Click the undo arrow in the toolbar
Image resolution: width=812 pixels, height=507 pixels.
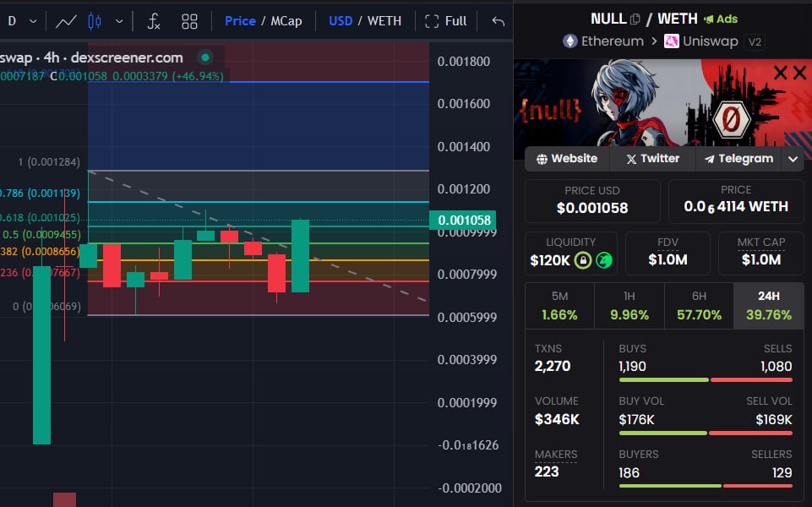tap(497, 20)
